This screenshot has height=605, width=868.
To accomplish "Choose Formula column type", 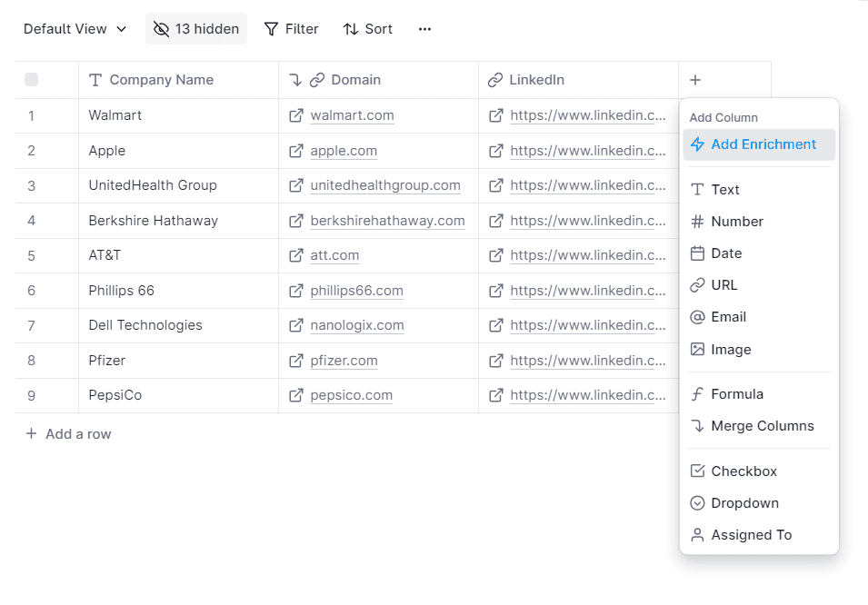I will [736, 394].
